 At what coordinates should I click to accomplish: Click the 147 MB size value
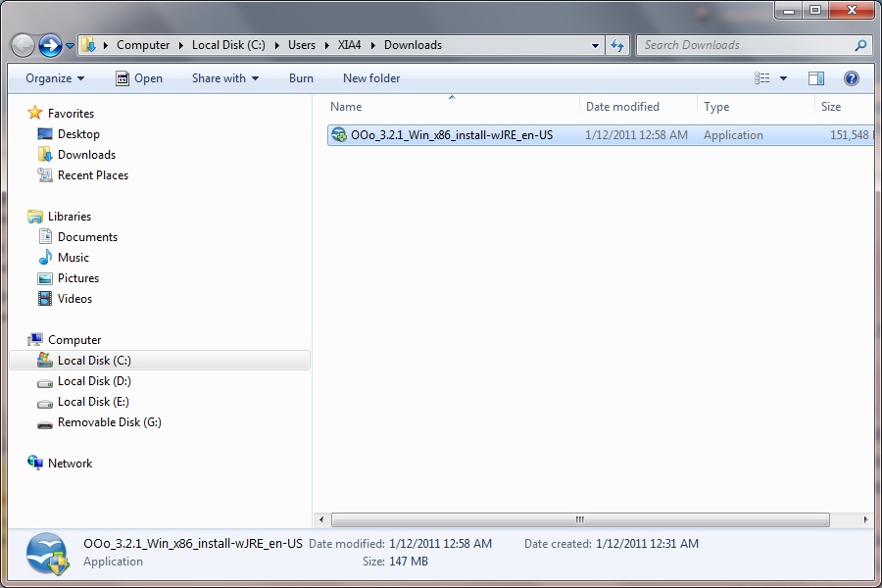[409, 562]
